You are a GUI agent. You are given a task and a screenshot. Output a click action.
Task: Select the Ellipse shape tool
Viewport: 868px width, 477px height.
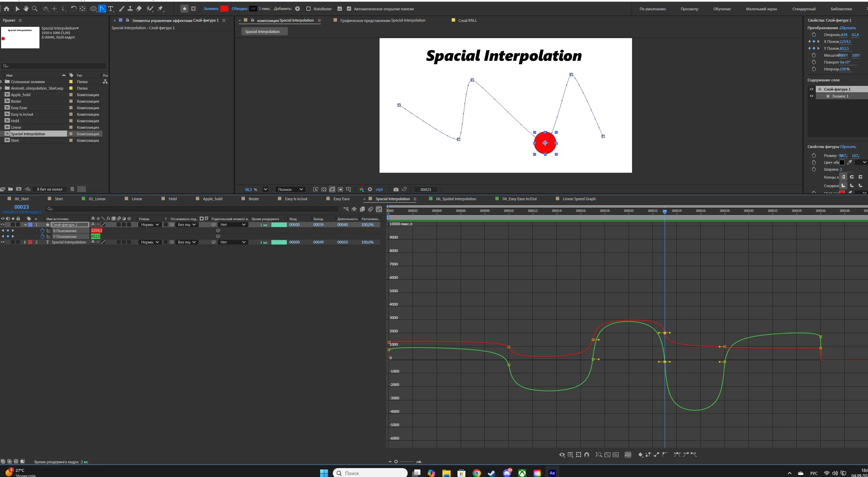point(93,9)
